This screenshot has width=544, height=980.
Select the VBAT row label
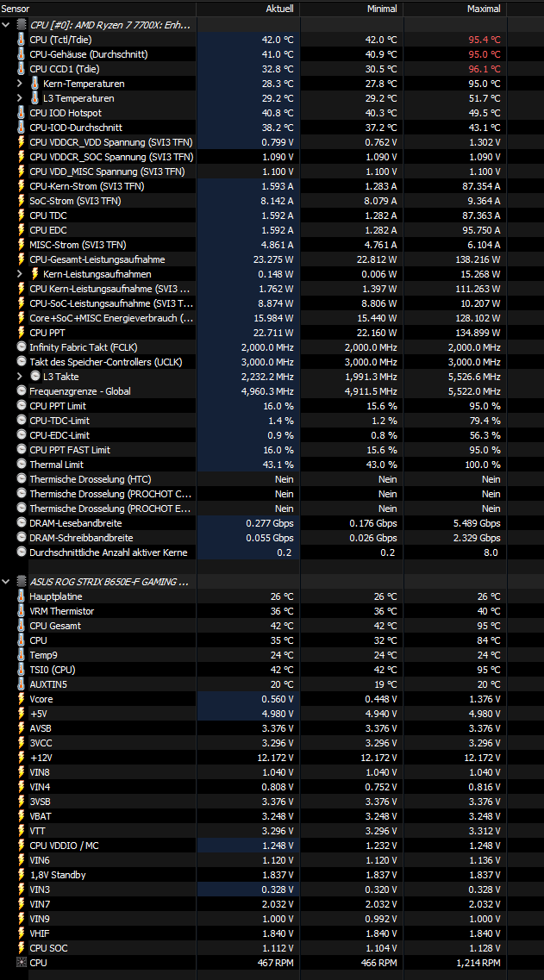[41, 816]
